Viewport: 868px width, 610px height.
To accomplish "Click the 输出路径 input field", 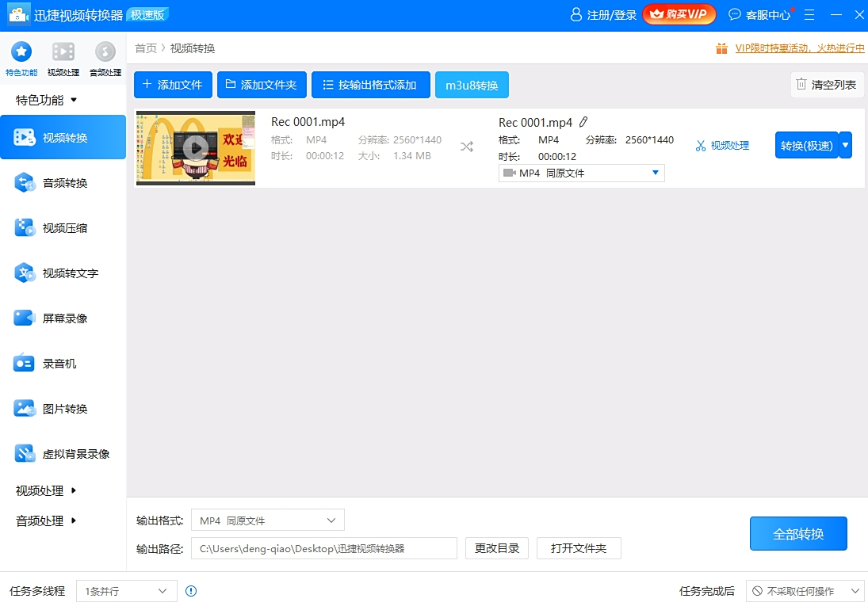I will click(x=324, y=548).
